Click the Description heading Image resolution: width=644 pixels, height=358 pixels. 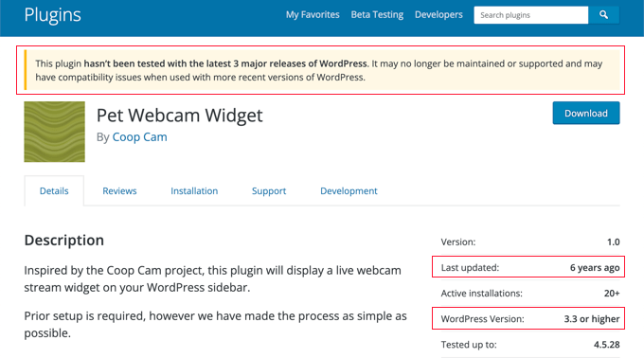click(64, 241)
